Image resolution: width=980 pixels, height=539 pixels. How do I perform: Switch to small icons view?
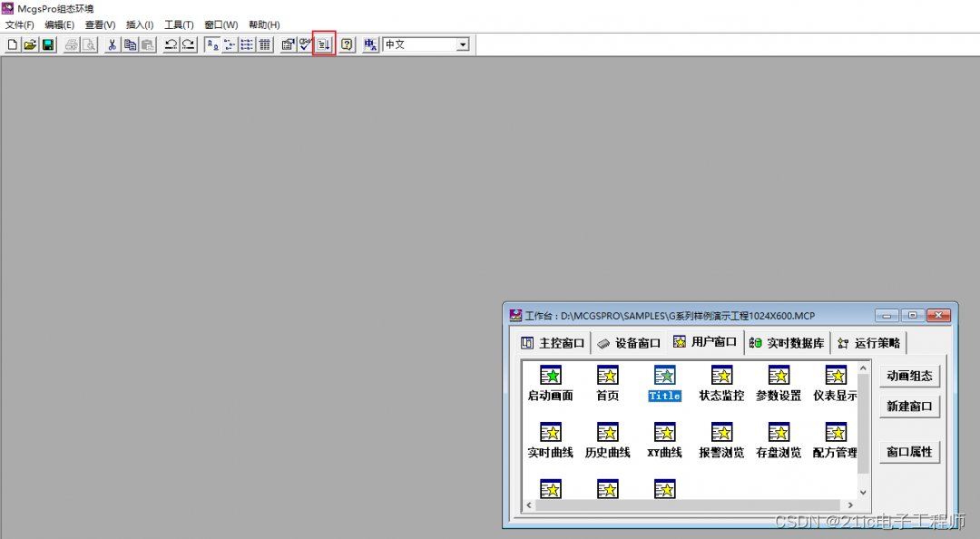click(x=230, y=44)
